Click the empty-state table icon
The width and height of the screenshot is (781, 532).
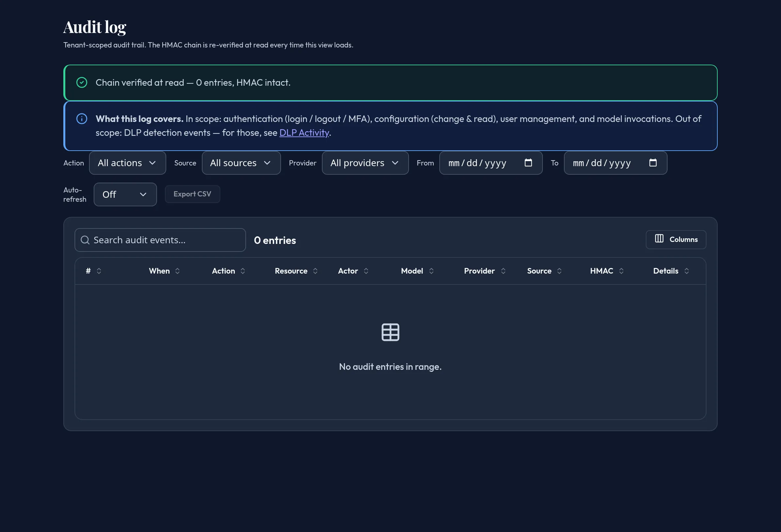[390, 333]
